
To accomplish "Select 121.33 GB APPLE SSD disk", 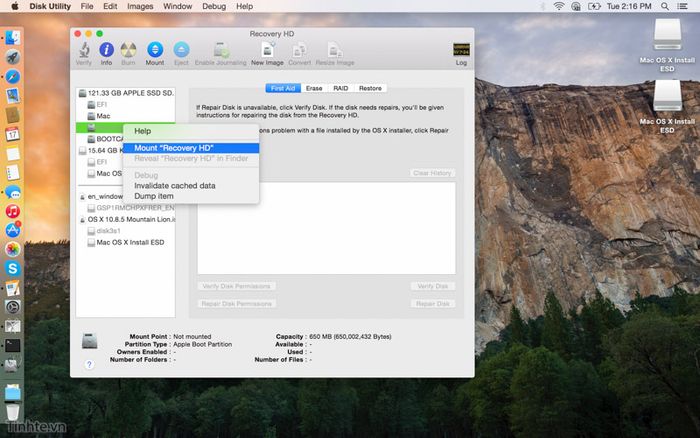I will [x=126, y=93].
